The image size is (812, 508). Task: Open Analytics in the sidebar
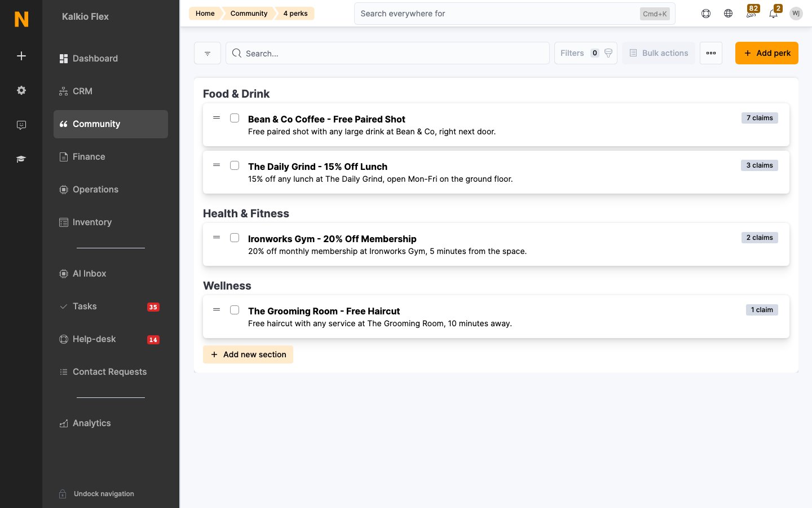pyautogui.click(x=111, y=423)
